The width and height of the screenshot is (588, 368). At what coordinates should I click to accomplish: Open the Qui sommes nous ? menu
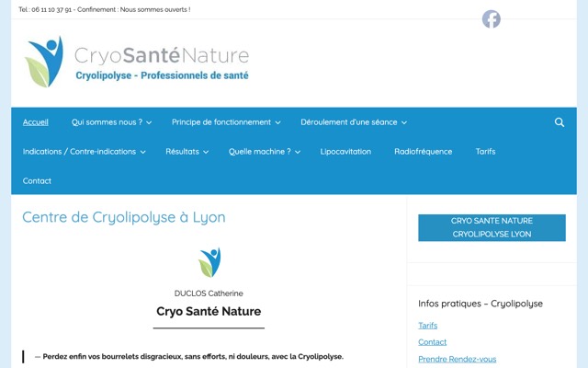[x=107, y=122]
